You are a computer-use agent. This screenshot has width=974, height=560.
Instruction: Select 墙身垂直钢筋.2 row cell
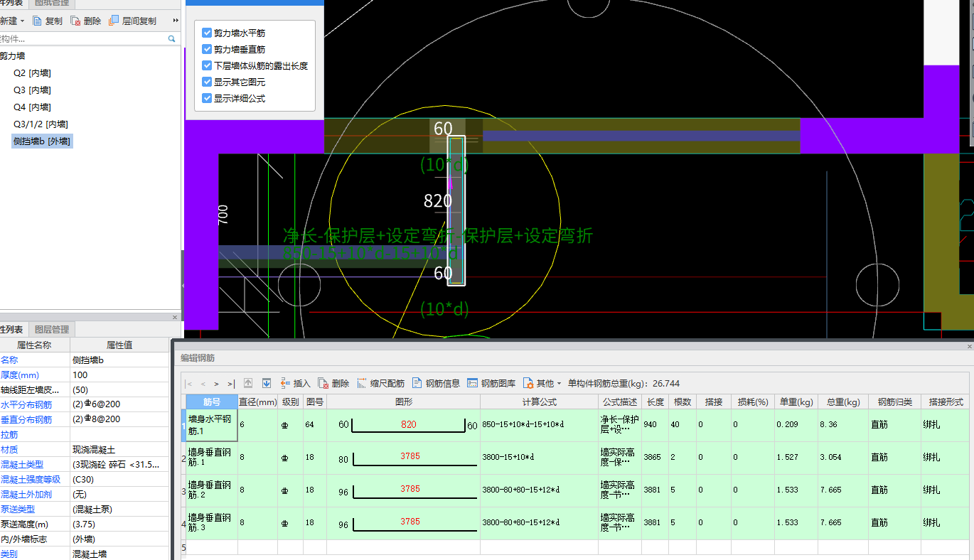(x=212, y=490)
